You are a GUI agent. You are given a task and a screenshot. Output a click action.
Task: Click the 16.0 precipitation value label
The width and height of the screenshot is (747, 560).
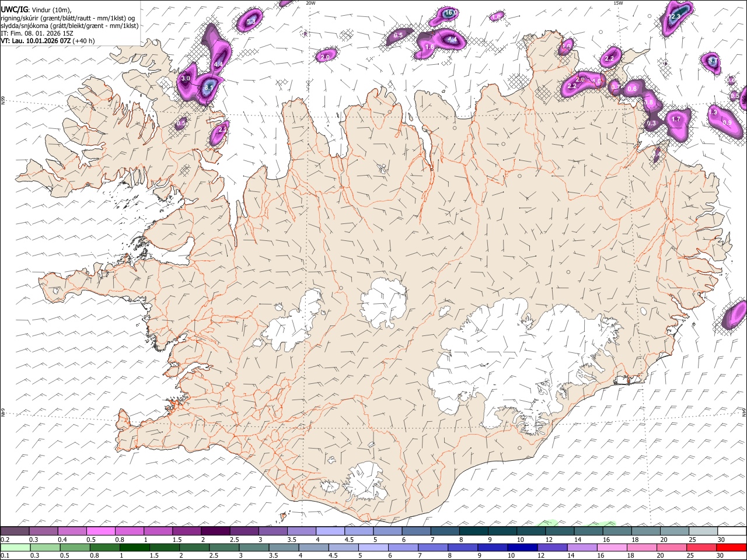click(451, 13)
